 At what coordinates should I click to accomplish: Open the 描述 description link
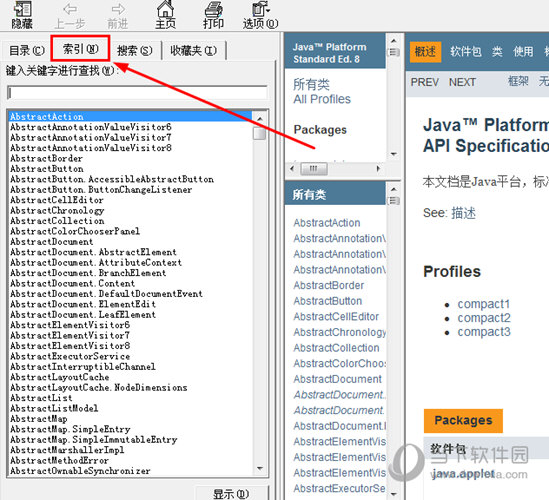point(464,213)
